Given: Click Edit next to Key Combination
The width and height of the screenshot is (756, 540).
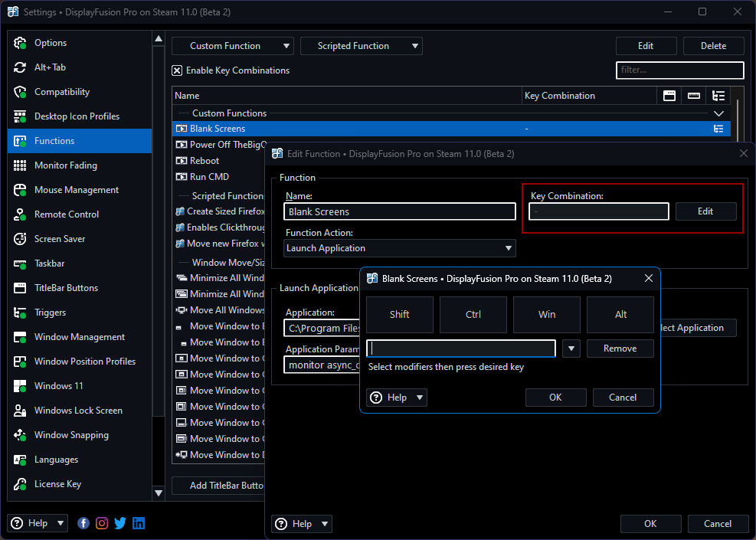Looking at the screenshot, I should (x=705, y=211).
